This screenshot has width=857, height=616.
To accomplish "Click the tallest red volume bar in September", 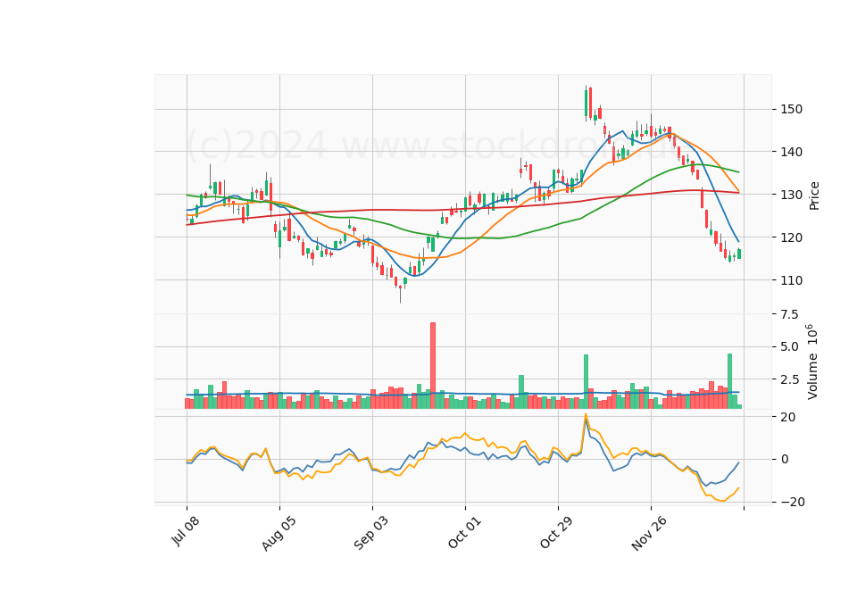I will click(433, 365).
